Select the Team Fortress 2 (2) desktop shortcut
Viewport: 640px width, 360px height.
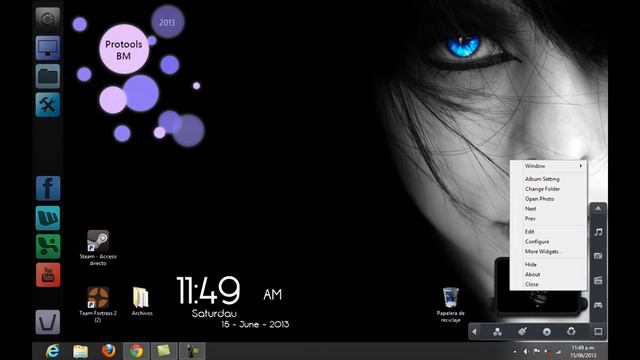tap(98, 304)
